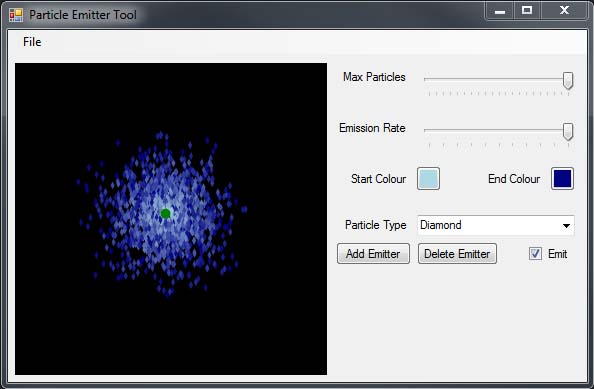Close the Particle Emitter Tool window

[x=564, y=11]
